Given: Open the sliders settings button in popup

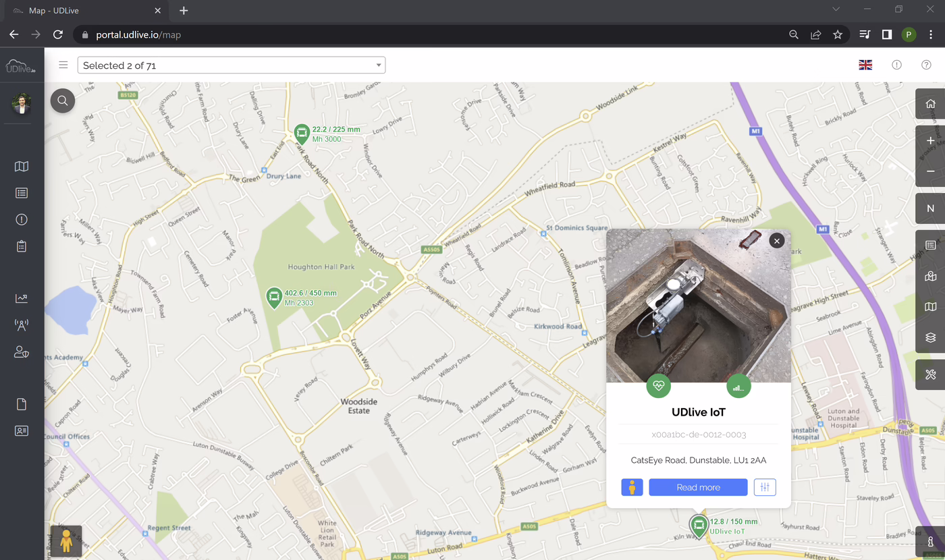Looking at the screenshot, I should coord(765,487).
